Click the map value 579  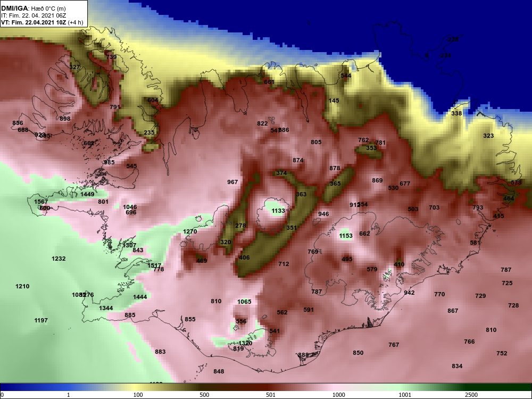(372, 269)
